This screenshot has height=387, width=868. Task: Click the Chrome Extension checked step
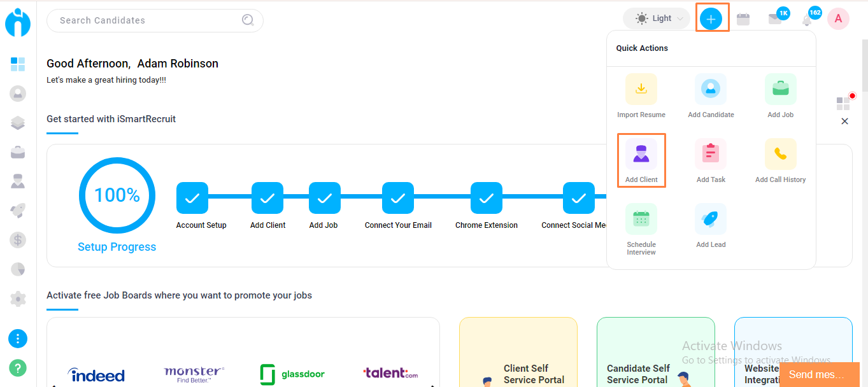(x=487, y=198)
